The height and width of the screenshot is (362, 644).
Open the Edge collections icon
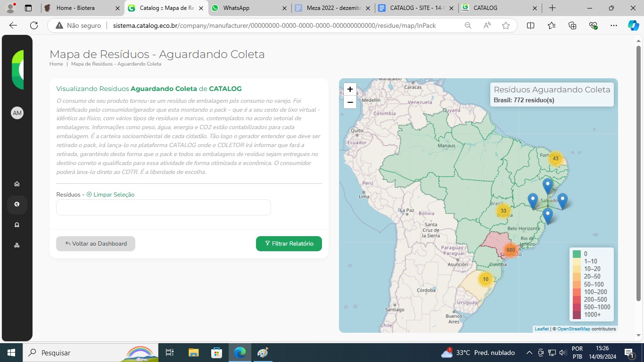coord(572,25)
